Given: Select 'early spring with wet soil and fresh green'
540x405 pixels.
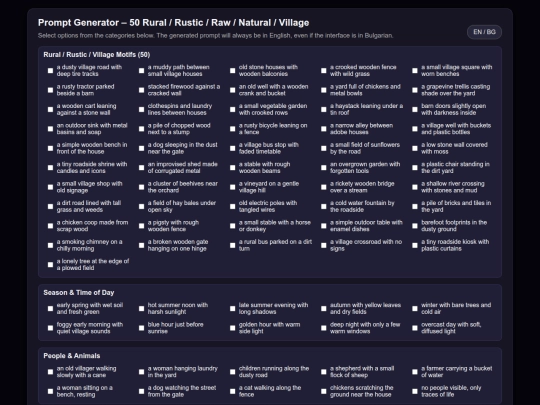Looking at the screenshot, I should (51, 309).
